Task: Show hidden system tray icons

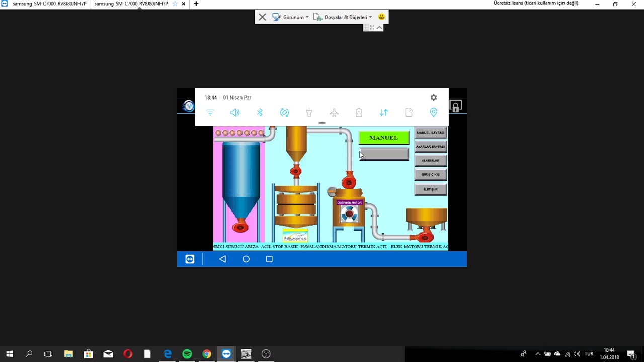Action: click(538, 354)
